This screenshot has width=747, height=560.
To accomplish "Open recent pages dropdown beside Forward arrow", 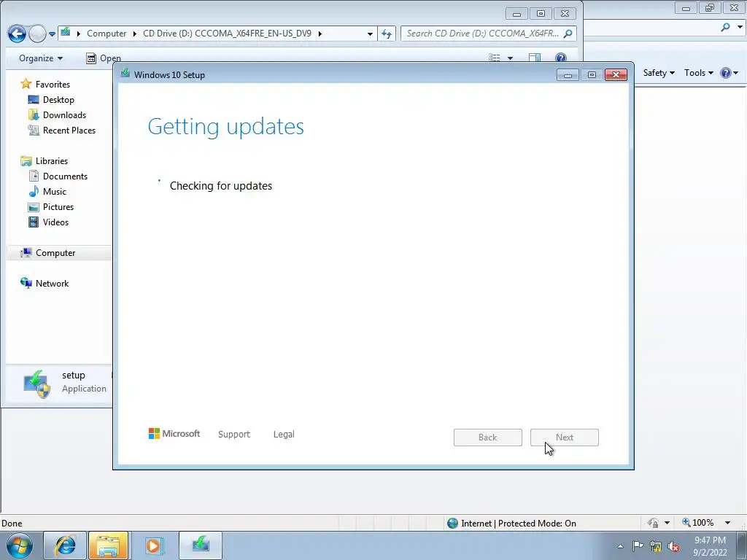I will click(x=52, y=34).
